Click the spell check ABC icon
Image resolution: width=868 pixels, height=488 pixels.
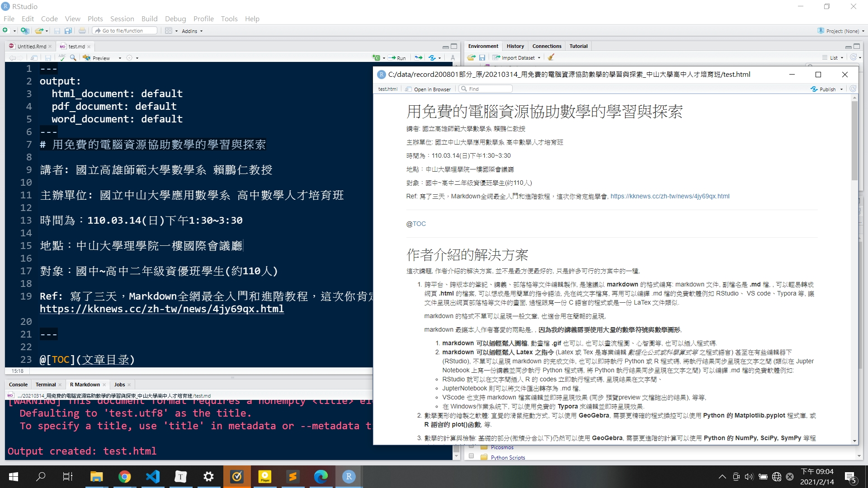(x=62, y=57)
